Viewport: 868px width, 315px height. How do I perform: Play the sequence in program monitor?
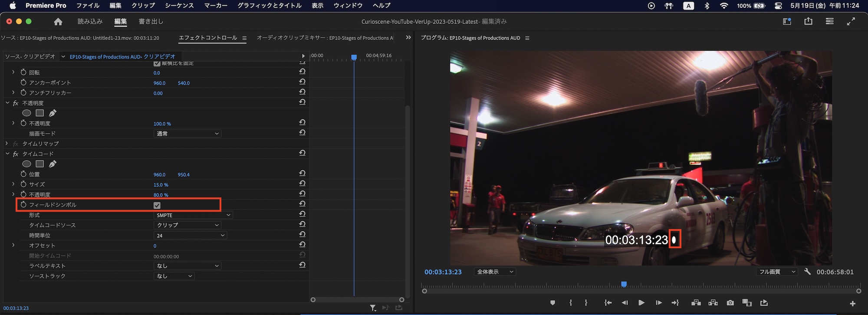[x=641, y=303]
